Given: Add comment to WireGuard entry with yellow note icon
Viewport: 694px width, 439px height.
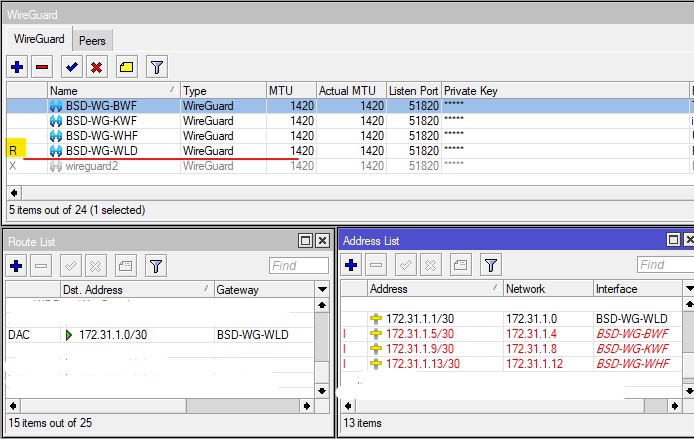Looking at the screenshot, I should (127, 67).
